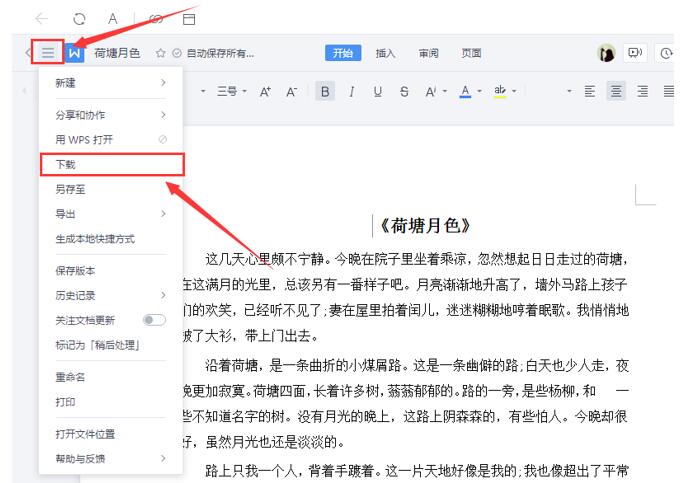The image size is (682, 483).
Task: Expand the 导出 submenu
Action: [x=110, y=214]
